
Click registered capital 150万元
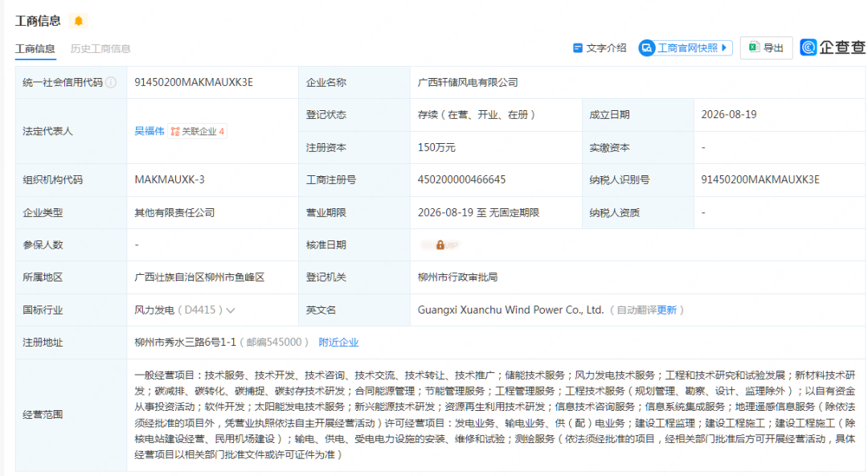436,147
